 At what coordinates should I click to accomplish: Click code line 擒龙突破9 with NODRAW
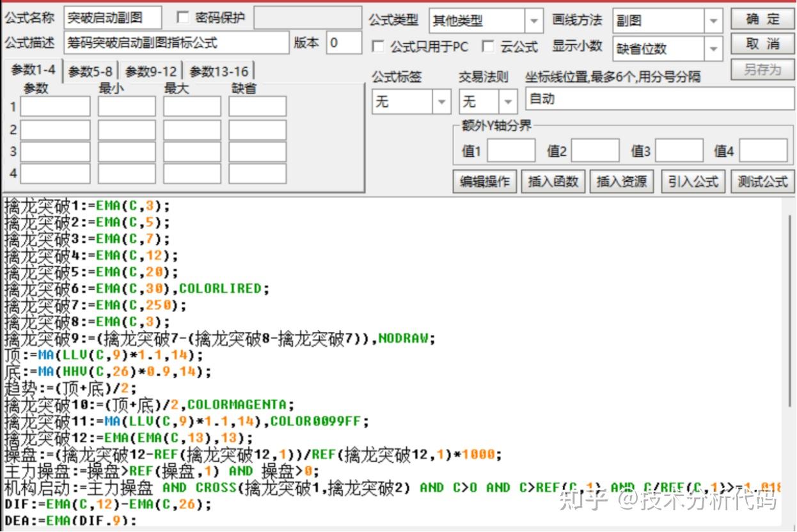click(x=219, y=338)
